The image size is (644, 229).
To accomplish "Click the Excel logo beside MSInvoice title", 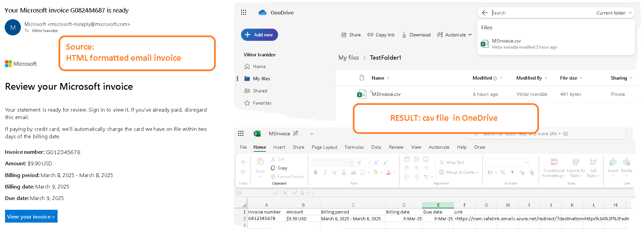I will [x=257, y=134].
